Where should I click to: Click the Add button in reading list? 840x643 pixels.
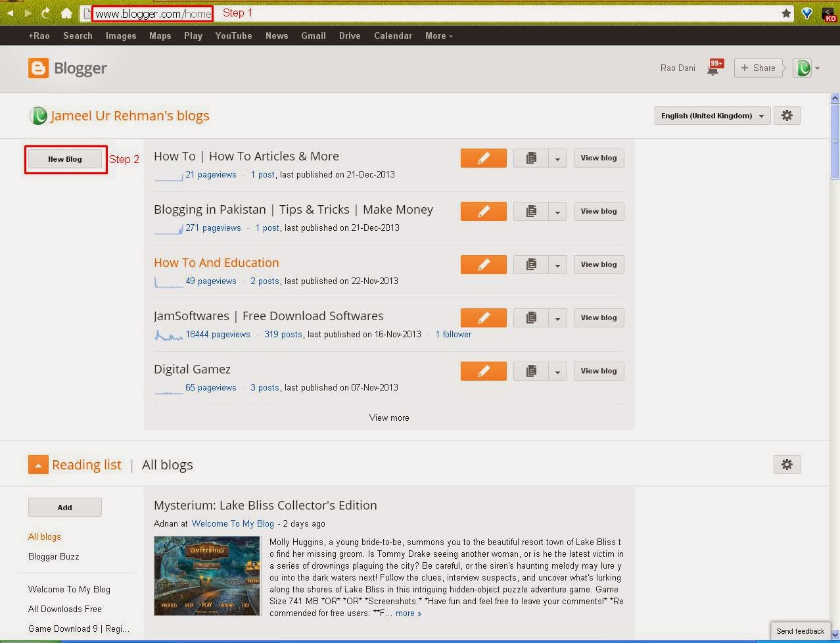(x=65, y=508)
